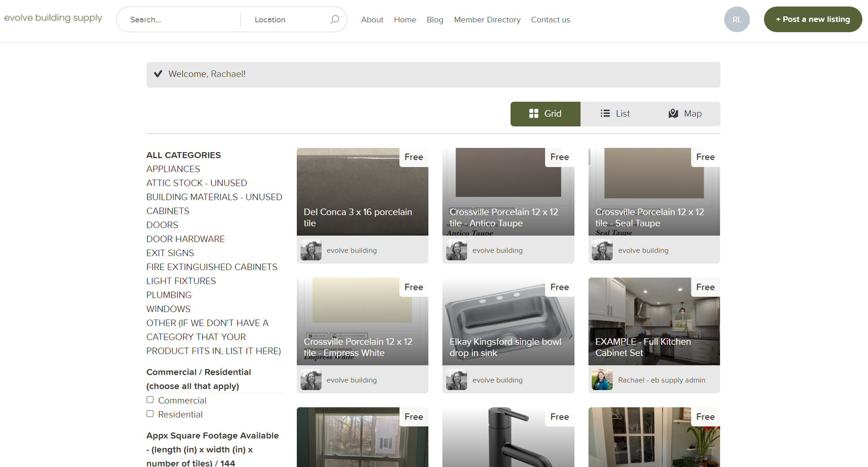Open the RL account avatar menu

coord(736,19)
